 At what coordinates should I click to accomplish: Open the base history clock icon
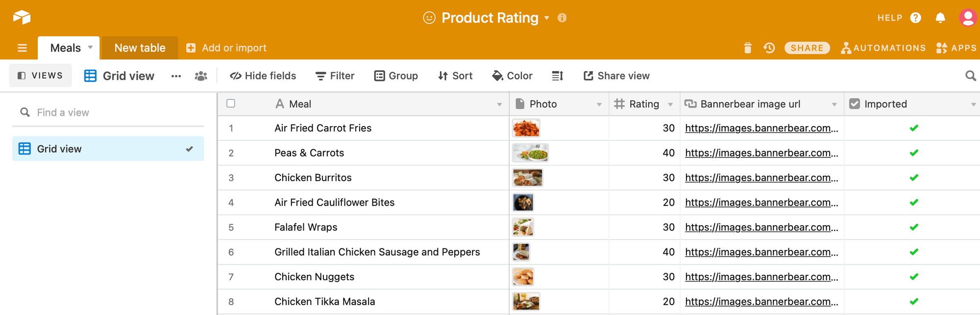(x=769, y=48)
